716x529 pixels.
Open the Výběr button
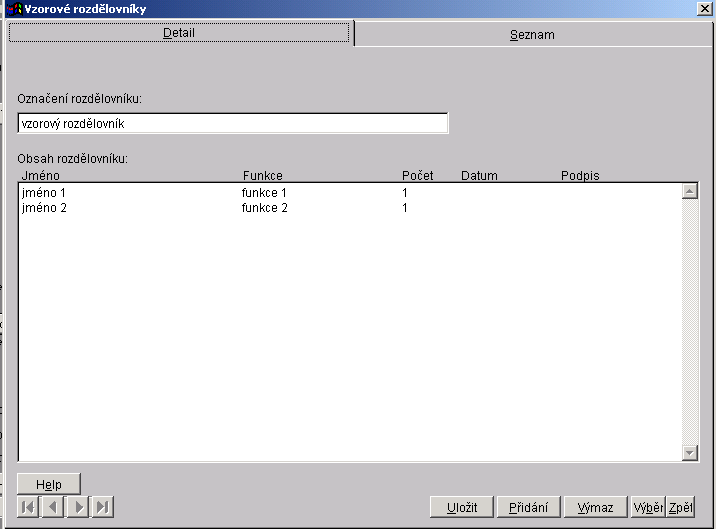click(x=647, y=507)
